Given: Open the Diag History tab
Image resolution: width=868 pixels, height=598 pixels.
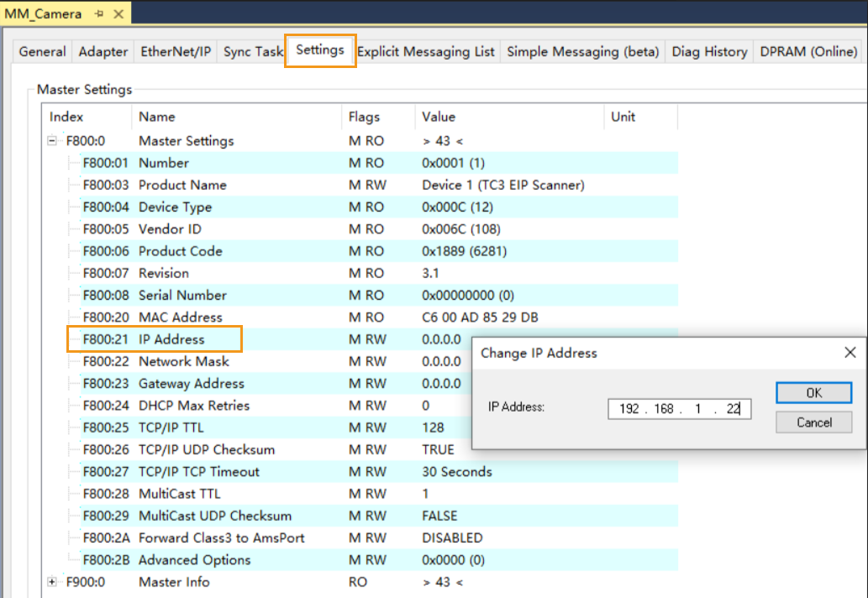Looking at the screenshot, I should 709,52.
